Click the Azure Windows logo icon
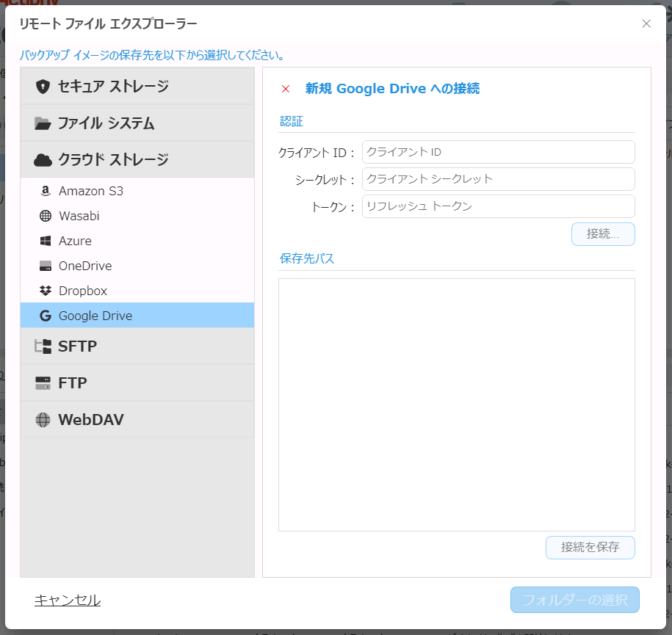The image size is (672, 635). point(46,241)
